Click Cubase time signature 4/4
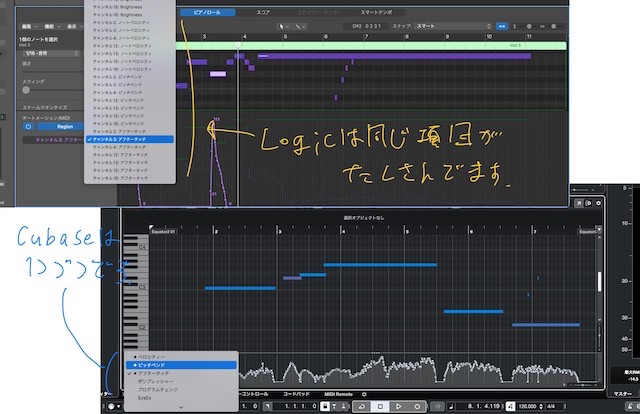 (551, 406)
